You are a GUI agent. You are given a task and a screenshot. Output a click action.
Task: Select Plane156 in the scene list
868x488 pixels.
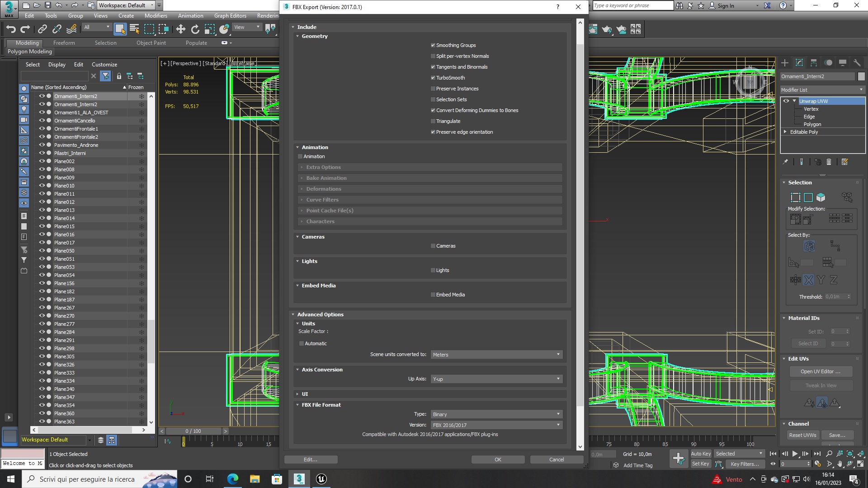point(64,283)
